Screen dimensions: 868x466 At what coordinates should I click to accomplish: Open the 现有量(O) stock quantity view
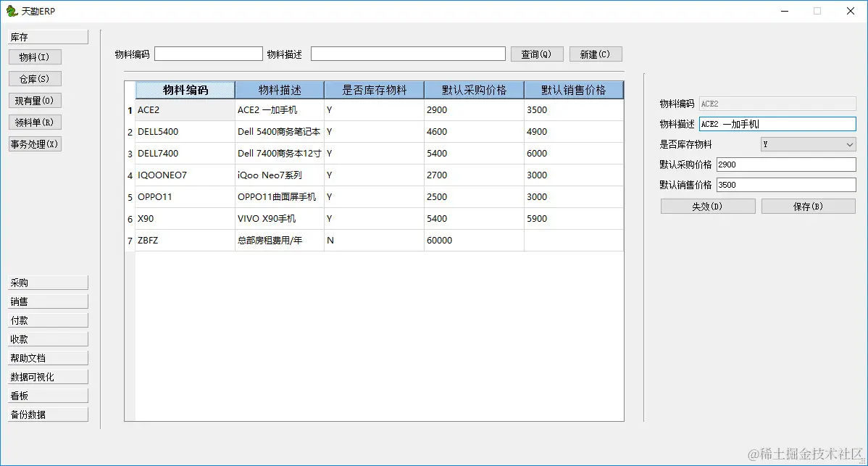coord(34,100)
